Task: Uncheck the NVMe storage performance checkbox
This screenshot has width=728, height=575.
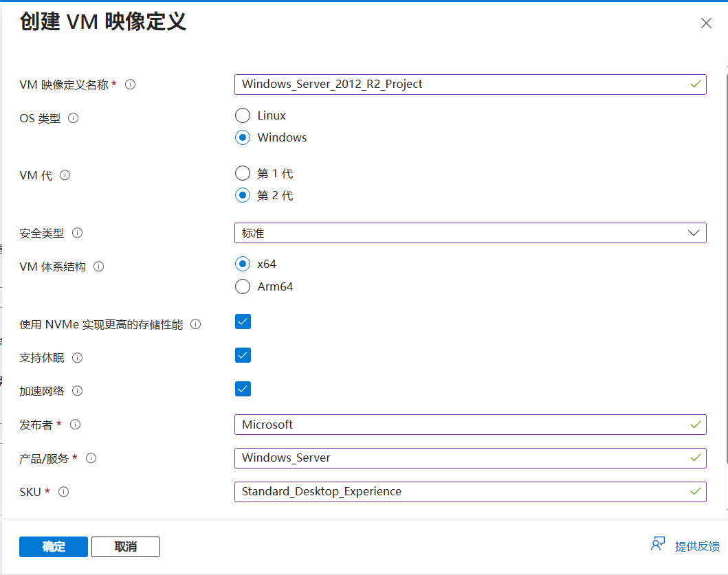Action: pyautogui.click(x=243, y=322)
